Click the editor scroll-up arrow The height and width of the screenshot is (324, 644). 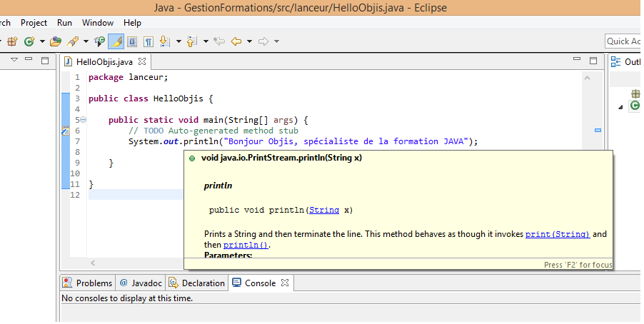[588, 78]
